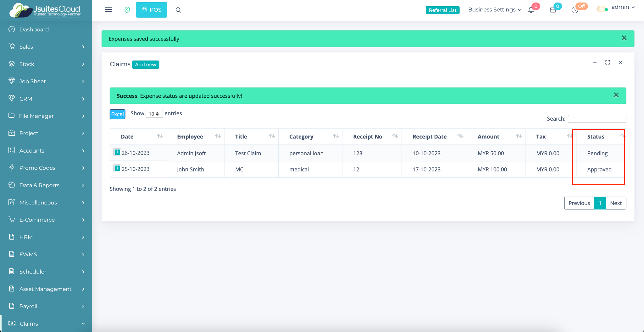Click the clock attendance icon
Screen dimensions: 644x332
tap(575, 10)
